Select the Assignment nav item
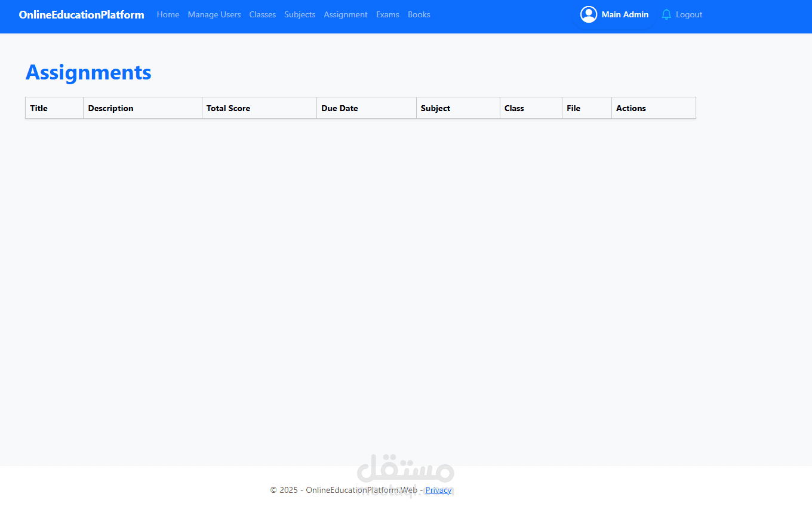 pyautogui.click(x=346, y=14)
